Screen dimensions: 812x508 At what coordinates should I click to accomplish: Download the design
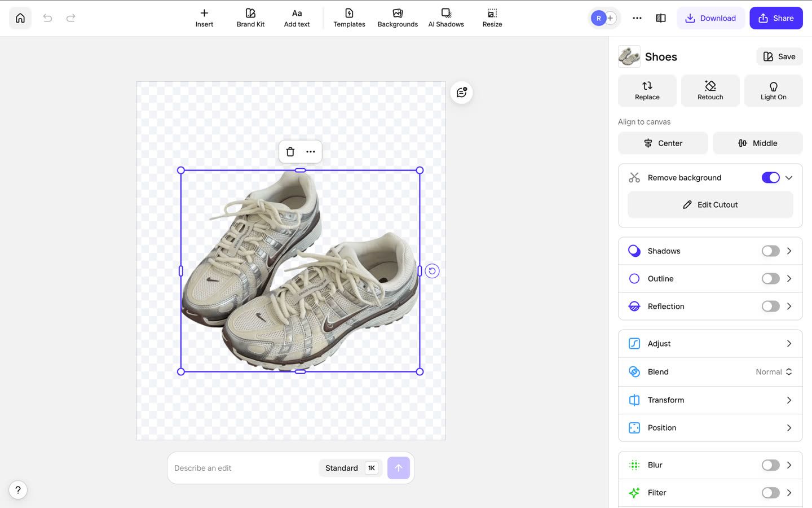click(710, 18)
